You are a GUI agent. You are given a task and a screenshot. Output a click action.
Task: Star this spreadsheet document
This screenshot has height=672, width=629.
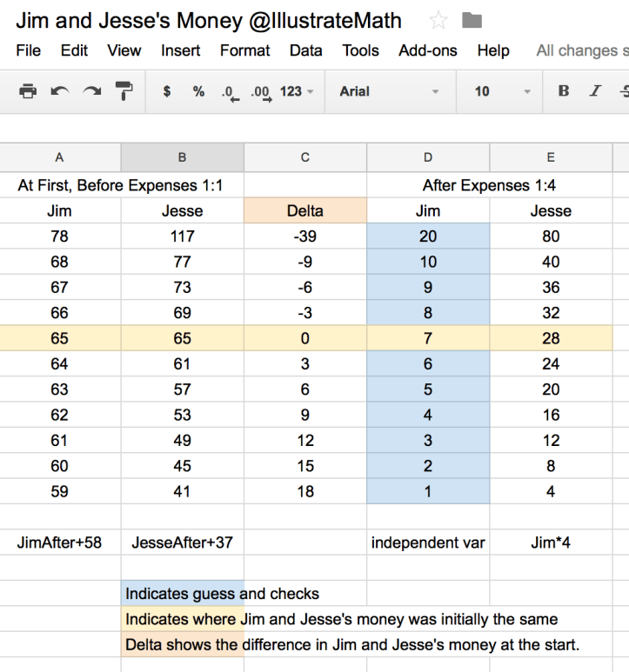[439, 20]
